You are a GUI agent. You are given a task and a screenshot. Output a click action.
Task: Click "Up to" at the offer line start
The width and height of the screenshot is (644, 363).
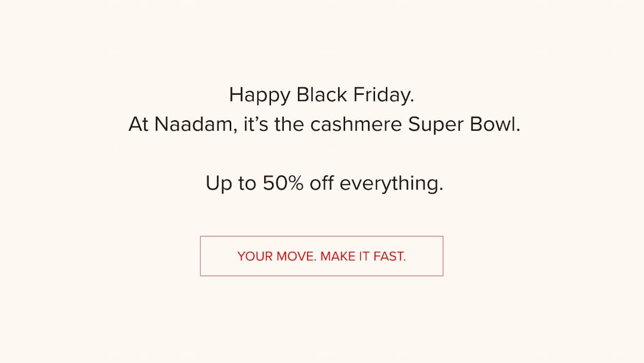pyautogui.click(x=231, y=183)
